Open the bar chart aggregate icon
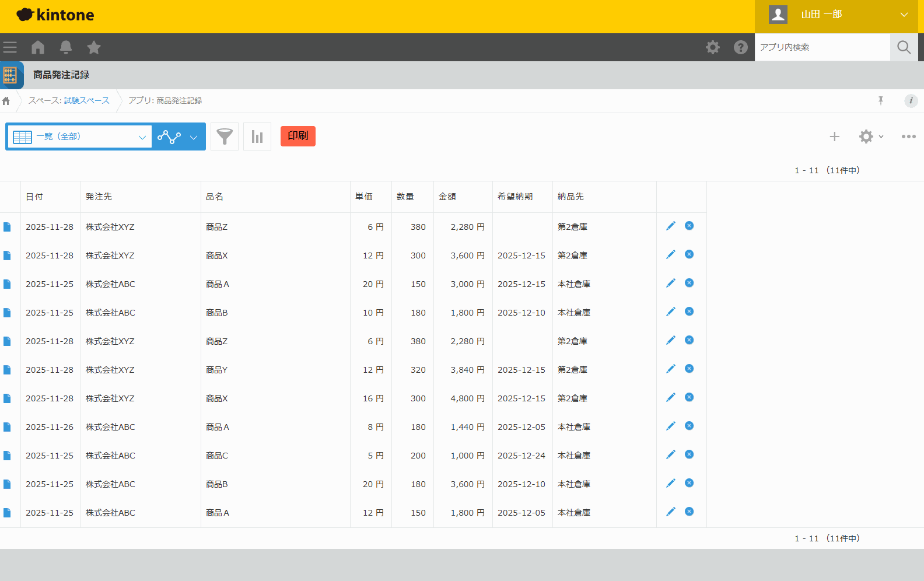The width and height of the screenshot is (924, 581). [257, 136]
